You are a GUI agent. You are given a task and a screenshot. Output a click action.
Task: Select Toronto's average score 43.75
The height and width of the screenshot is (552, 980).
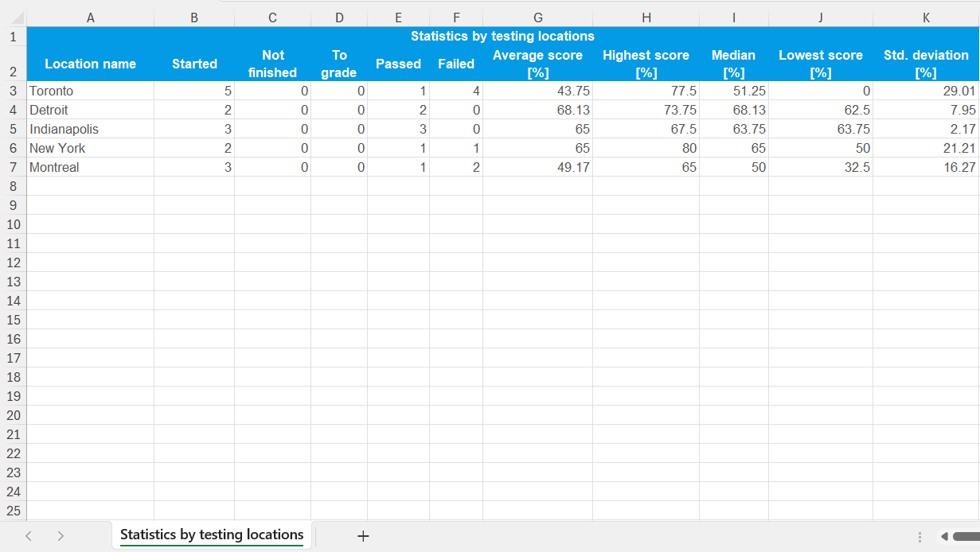(537, 91)
